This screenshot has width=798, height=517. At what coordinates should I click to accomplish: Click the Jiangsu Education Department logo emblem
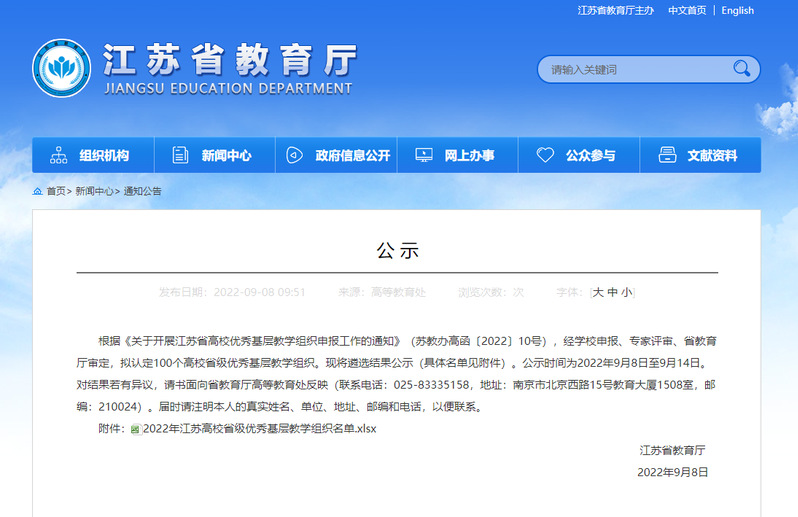coord(62,69)
